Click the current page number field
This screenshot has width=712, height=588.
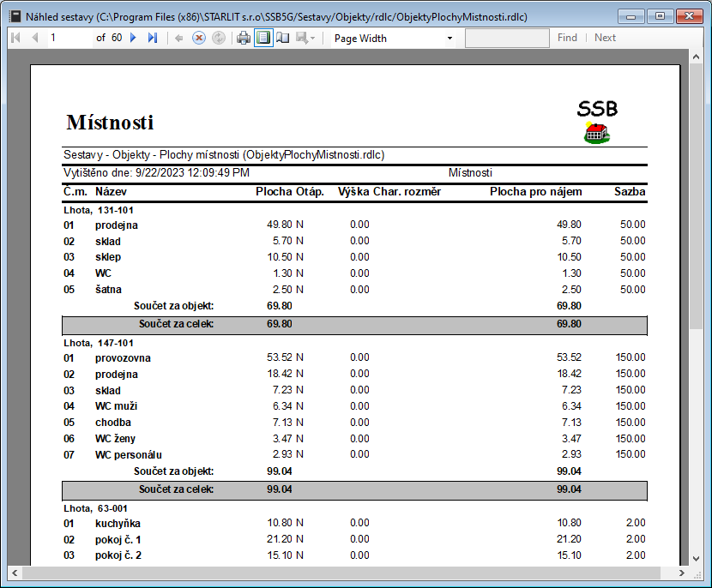(67, 38)
